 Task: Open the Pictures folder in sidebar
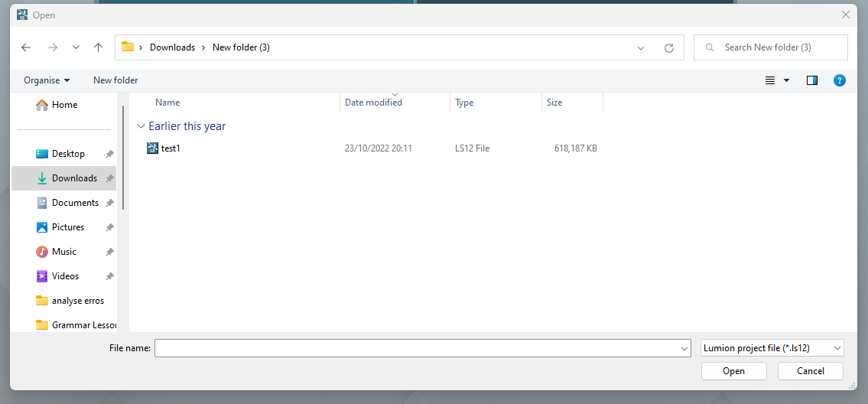pyautogui.click(x=67, y=227)
